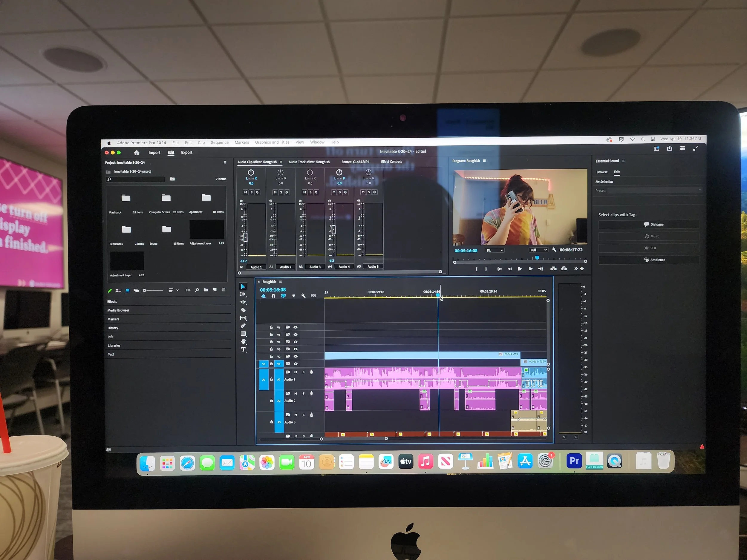The width and height of the screenshot is (747, 560).
Task: Select the Type tool
Action: [243, 350]
